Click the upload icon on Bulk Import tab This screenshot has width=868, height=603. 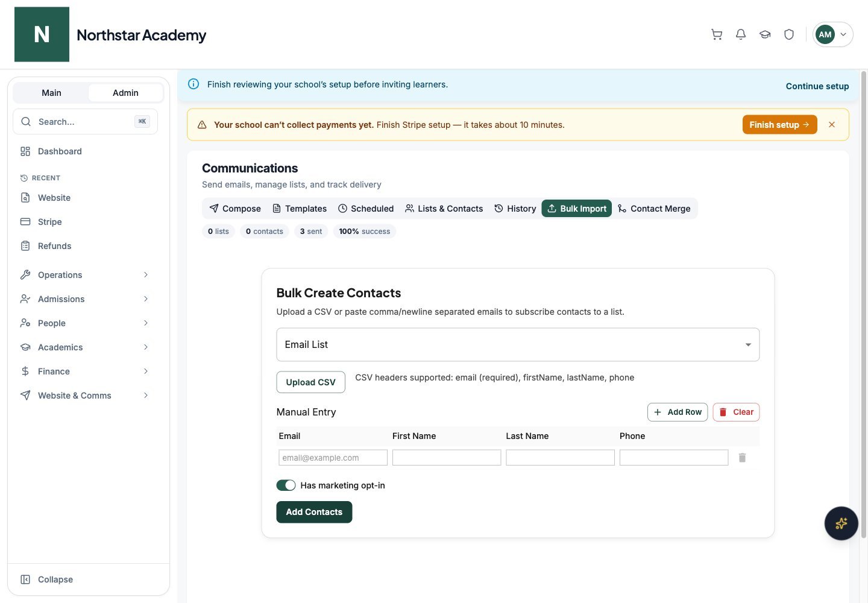(x=552, y=209)
